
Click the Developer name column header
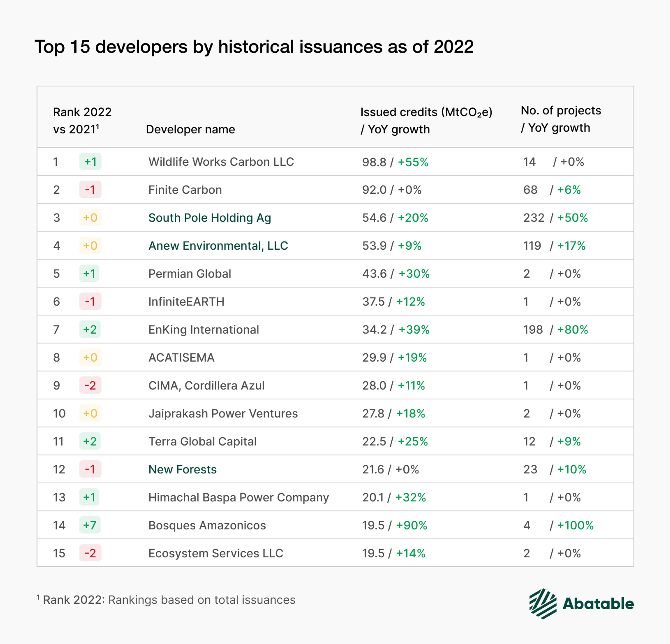[190, 129]
